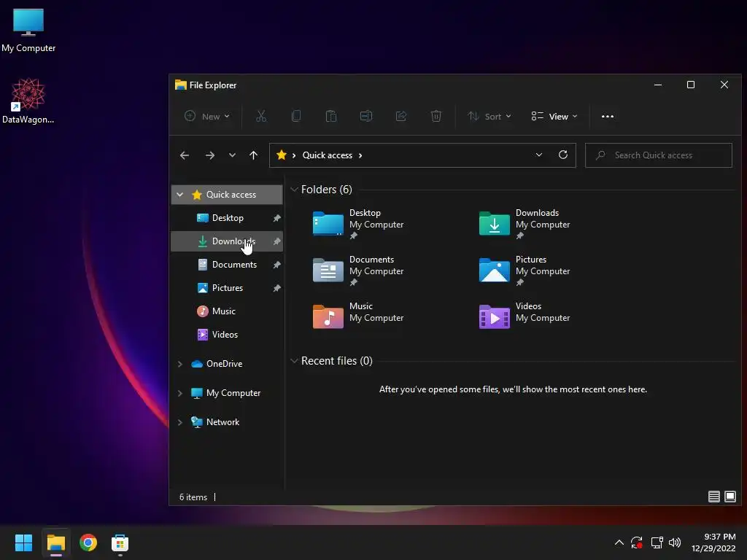Collapse the Recent files (0) group

[294, 361]
